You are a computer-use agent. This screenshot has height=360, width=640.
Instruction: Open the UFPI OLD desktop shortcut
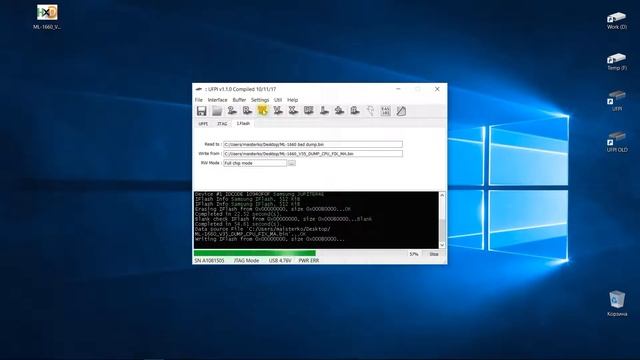[617, 142]
